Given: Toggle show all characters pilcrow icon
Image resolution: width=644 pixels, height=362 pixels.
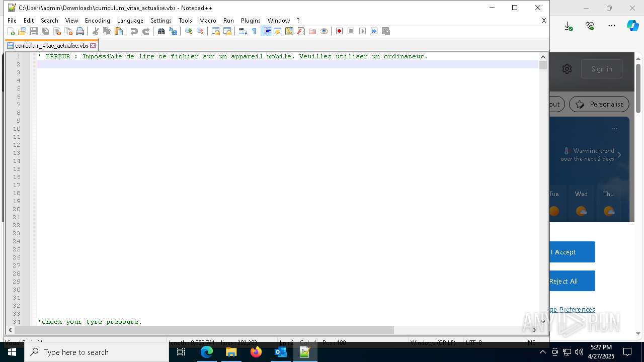Looking at the screenshot, I should [x=255, y=31].
